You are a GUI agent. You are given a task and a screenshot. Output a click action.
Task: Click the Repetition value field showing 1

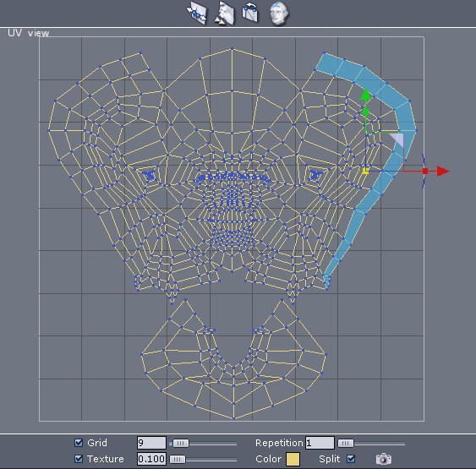[320, 443]
